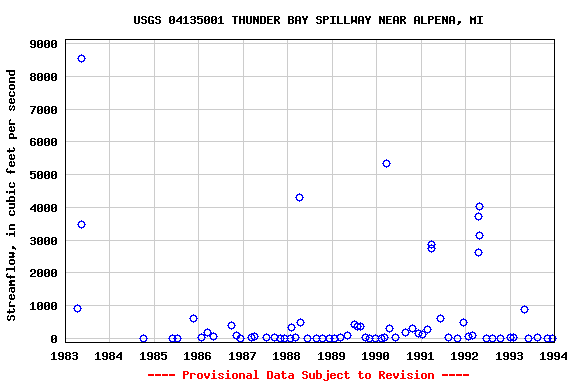
Task: Select the 2000 y-axis label
Action: tap(43, 273)
